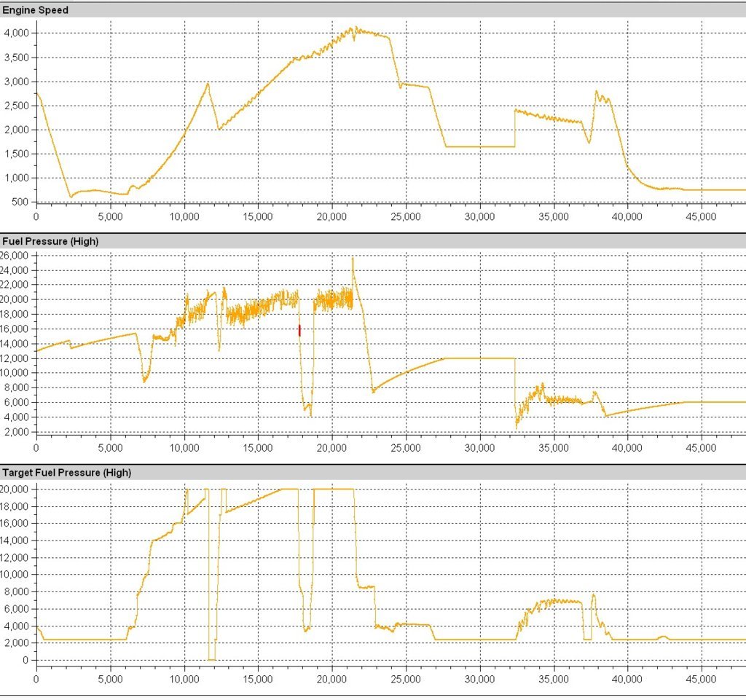Image resolution: width=746 pixels, height=700 pixels.
Task: Click the Target Fuel Pressure drop to zero
Action: coord(212,660)
